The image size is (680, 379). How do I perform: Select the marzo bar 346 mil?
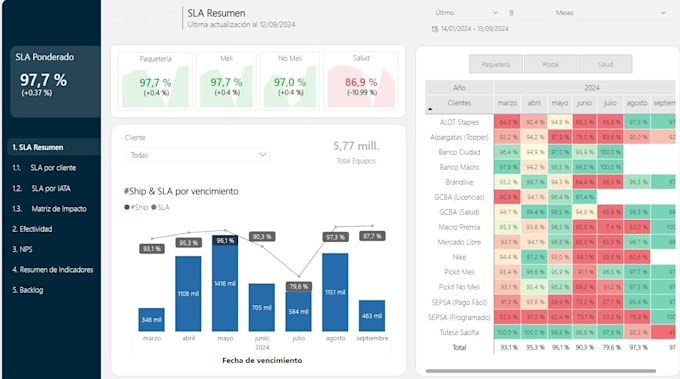(151, 320)
